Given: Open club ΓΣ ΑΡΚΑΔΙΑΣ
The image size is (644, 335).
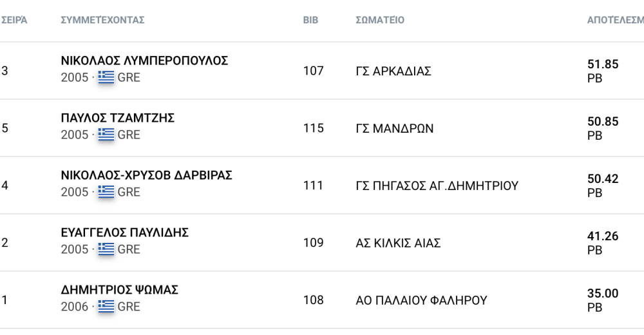Looking at the screenshot, I should click(x=393, y=71).
